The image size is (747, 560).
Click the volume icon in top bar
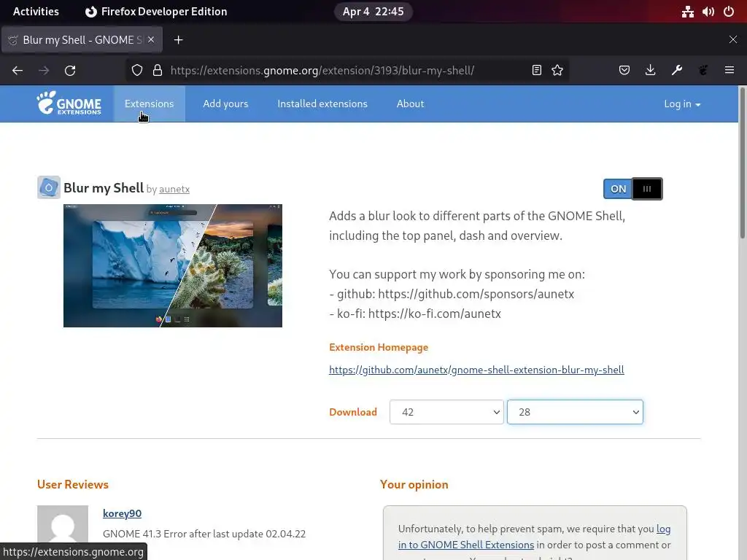pyautogui.click(x=708, y=12)
